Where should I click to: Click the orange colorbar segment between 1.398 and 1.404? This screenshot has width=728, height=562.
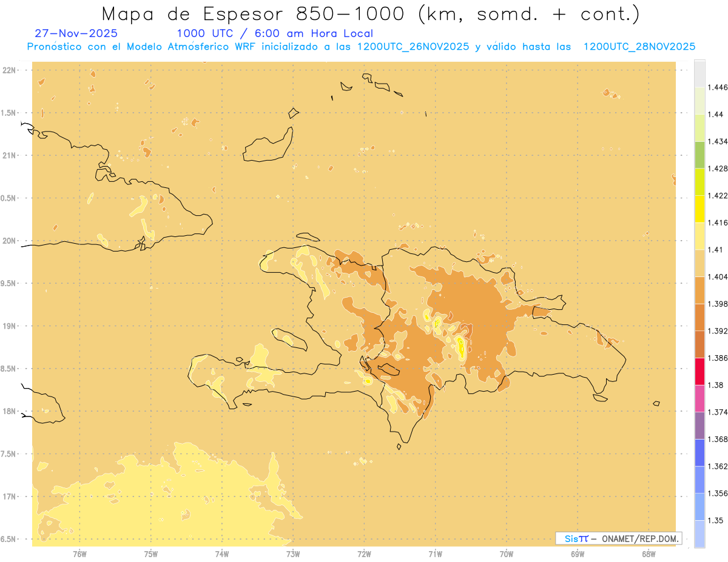pos(699,290)
